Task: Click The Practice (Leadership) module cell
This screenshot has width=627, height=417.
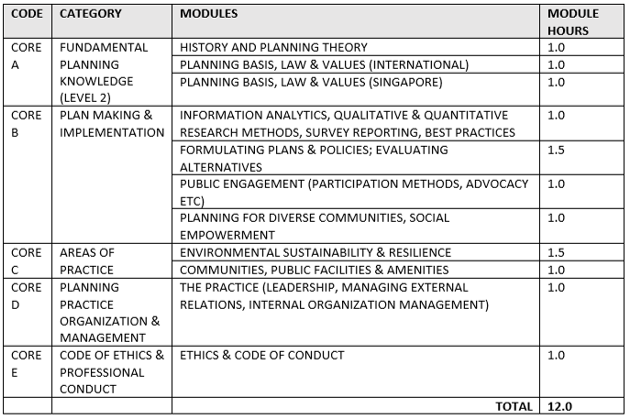Action: (334, 296)
